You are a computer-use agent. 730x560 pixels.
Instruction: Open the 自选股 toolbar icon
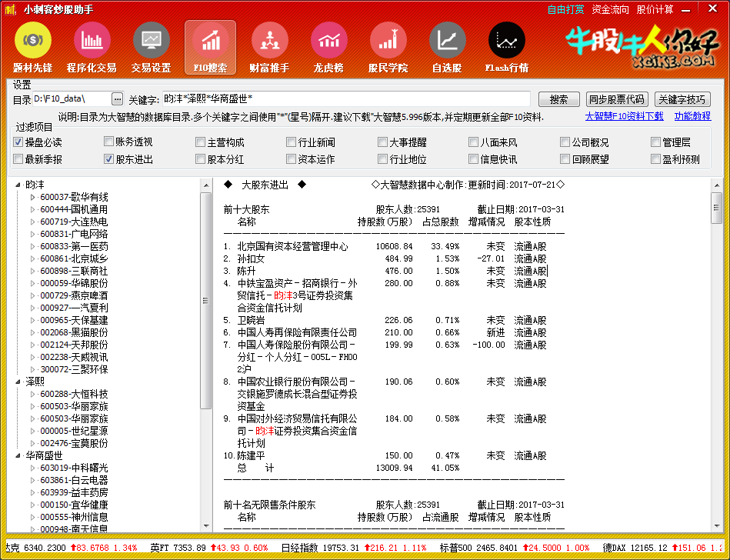pos(447,48)
